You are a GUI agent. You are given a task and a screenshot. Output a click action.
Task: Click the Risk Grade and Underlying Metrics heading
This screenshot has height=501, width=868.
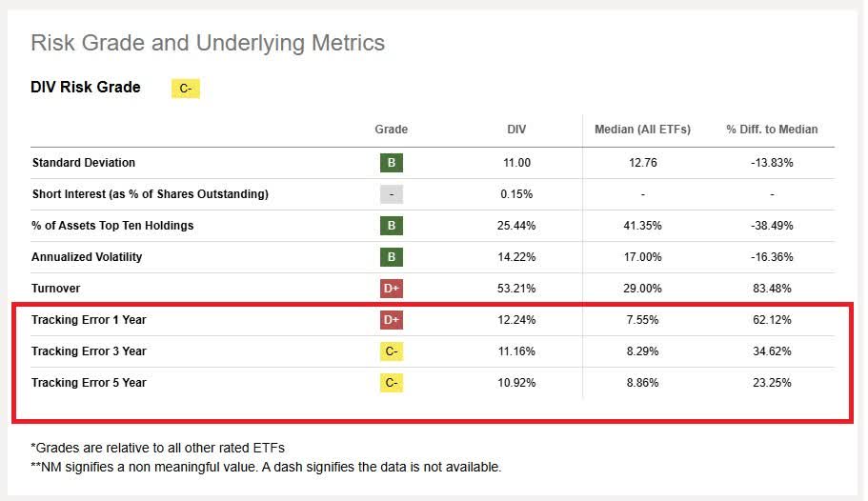point(208,43)
